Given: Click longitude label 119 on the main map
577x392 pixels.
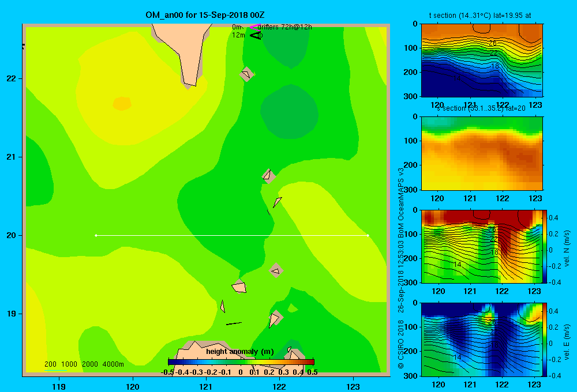Looking at the screenshot, I should (x=59, y=386).
